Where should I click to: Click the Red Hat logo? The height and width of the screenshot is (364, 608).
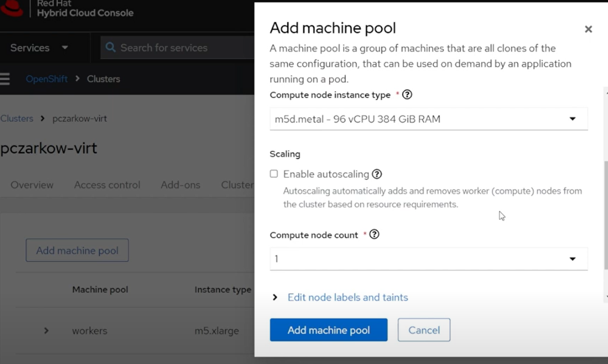click(12, 9)
